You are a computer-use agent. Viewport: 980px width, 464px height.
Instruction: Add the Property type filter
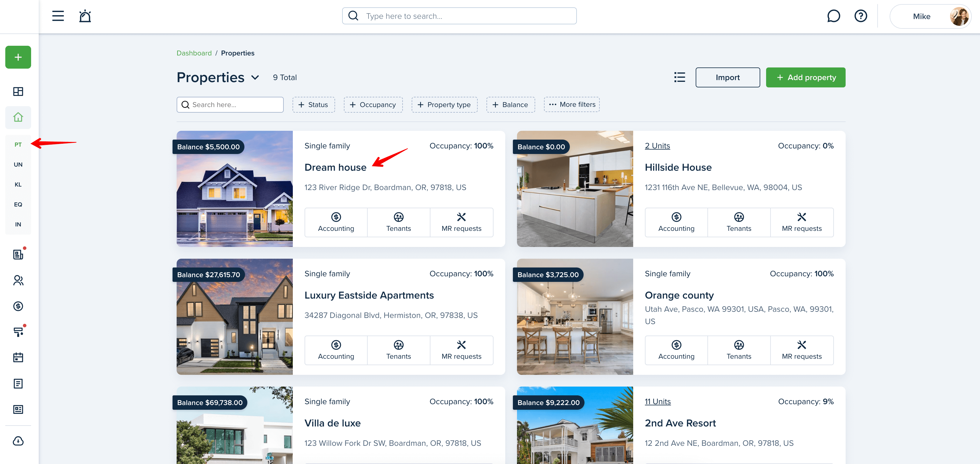pos(444,105)
